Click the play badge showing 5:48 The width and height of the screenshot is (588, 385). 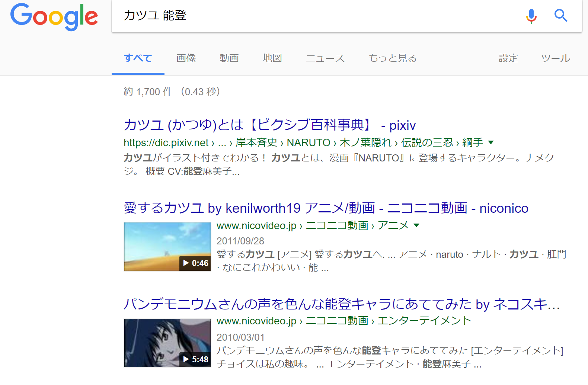(x=195, y=359)
